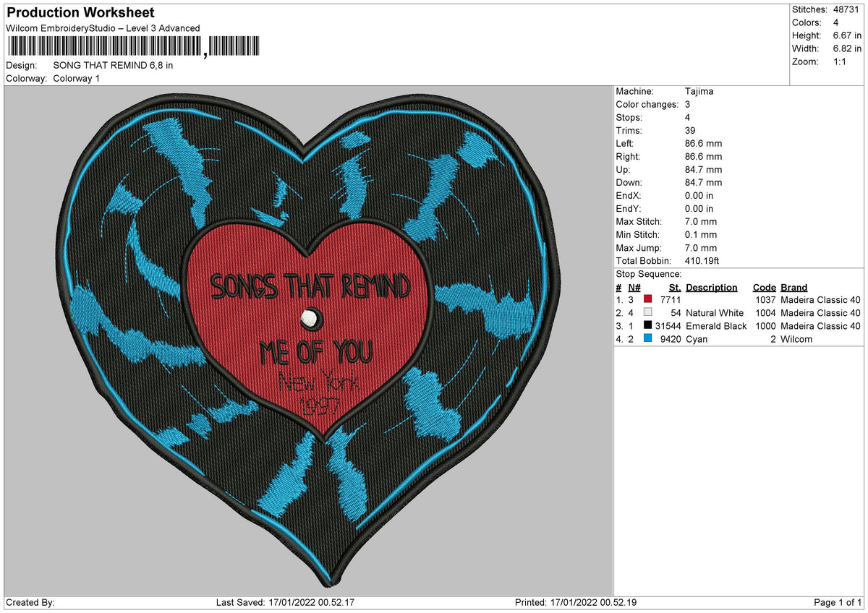Select the 'Colorway 1' value
The width and height of the screenshot is (868, 613).
(77, 78)
